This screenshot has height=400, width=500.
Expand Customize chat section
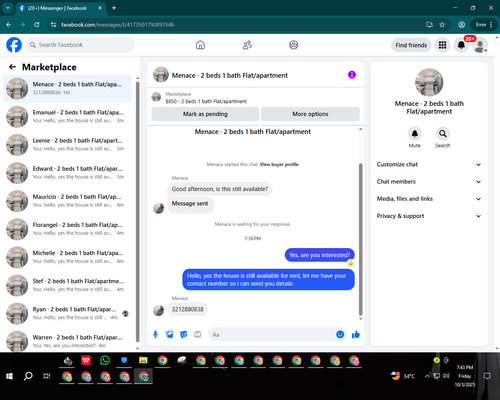[429, 164]
